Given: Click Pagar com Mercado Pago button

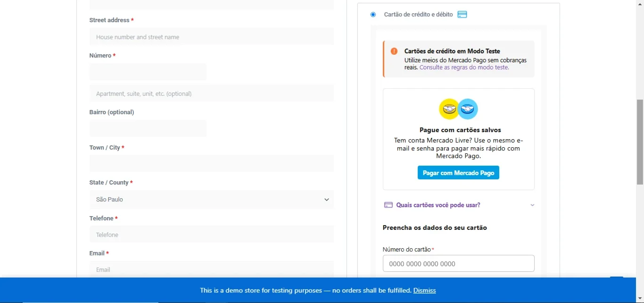Looking at the screenshot, I should 458,173.
